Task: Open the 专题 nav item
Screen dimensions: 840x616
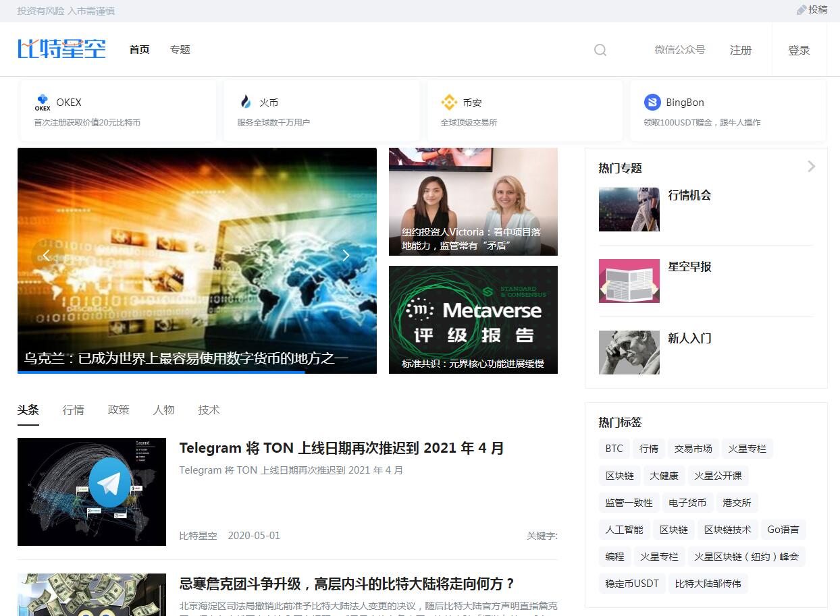Action: (x=180, y=50)
